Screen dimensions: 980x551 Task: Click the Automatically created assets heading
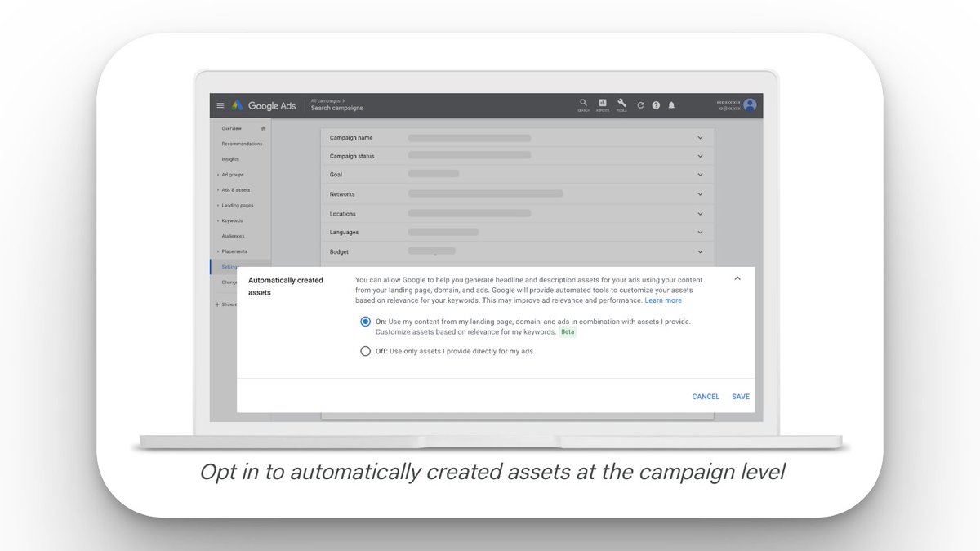tap(286, 286)
